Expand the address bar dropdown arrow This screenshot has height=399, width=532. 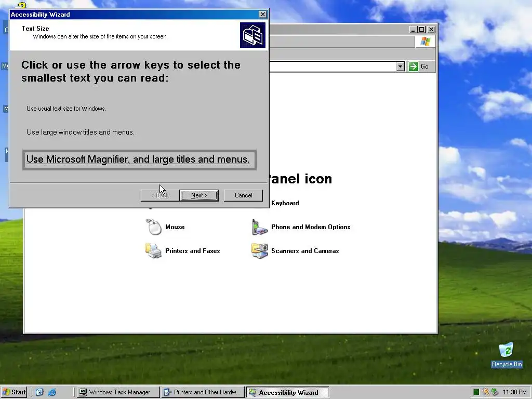pyautogui.click(x=401, y=66)
